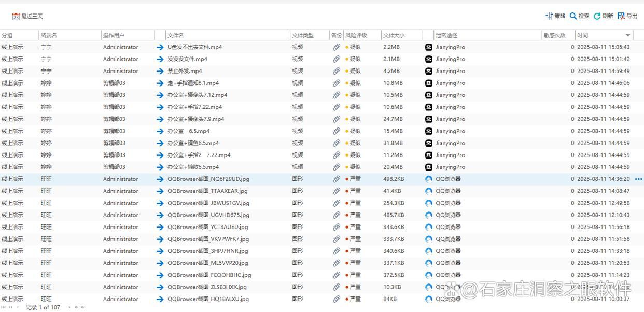This screenshot has width=644, height=312.
Task: Expand the 时间 column sort dropdown arrow
Action: point(628,35)
